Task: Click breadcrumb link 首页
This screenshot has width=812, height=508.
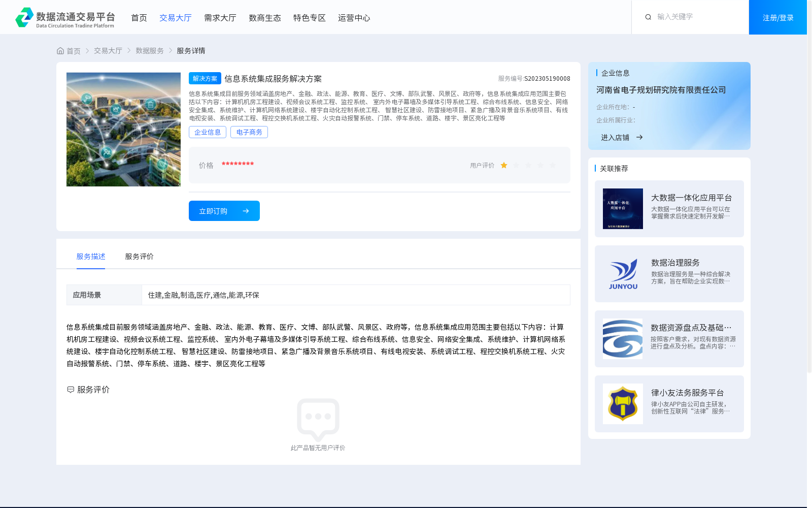Action: (x=74, y=51)
